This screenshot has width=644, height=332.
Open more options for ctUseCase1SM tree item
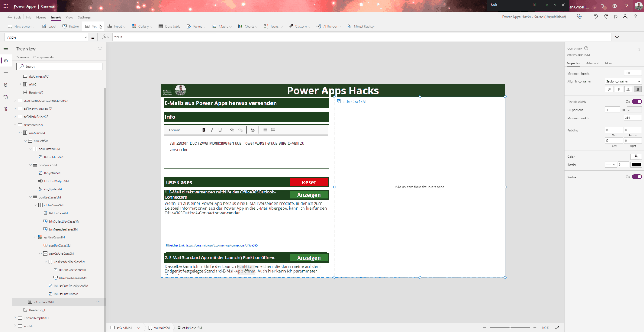pos(98,302)
